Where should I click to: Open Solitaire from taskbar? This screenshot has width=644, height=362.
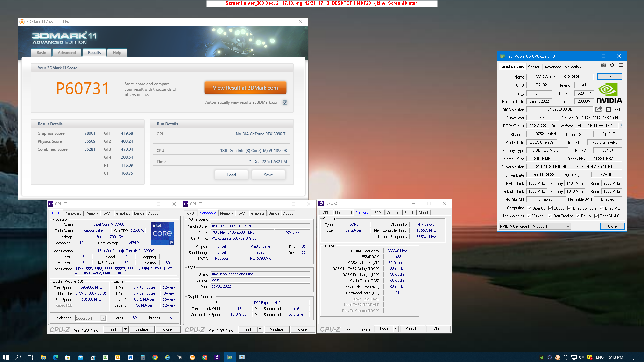(93, 357)
